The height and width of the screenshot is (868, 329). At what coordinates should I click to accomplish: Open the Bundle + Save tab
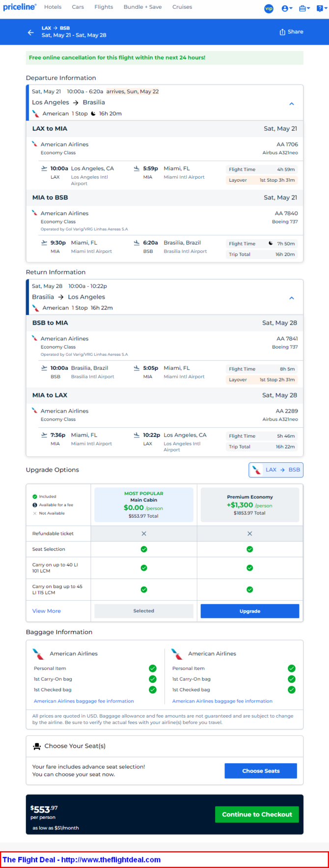(x=142, y=7)
